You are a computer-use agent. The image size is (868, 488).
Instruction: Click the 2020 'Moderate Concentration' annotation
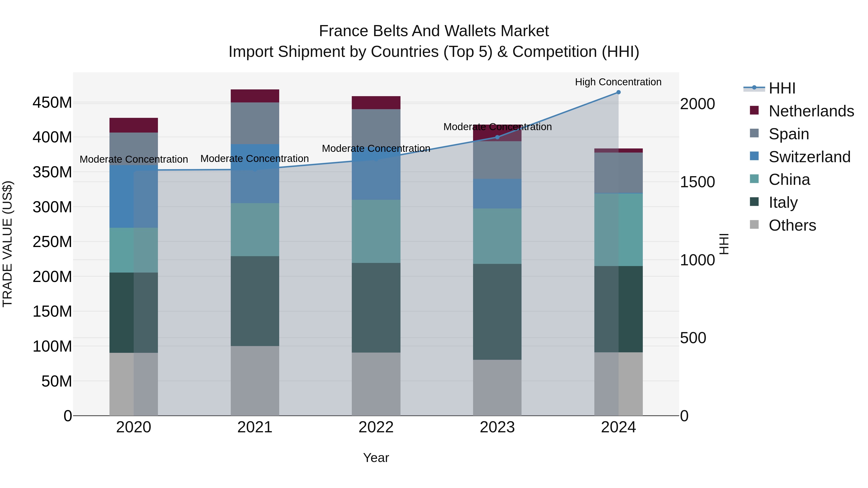(x=134, y=159)
